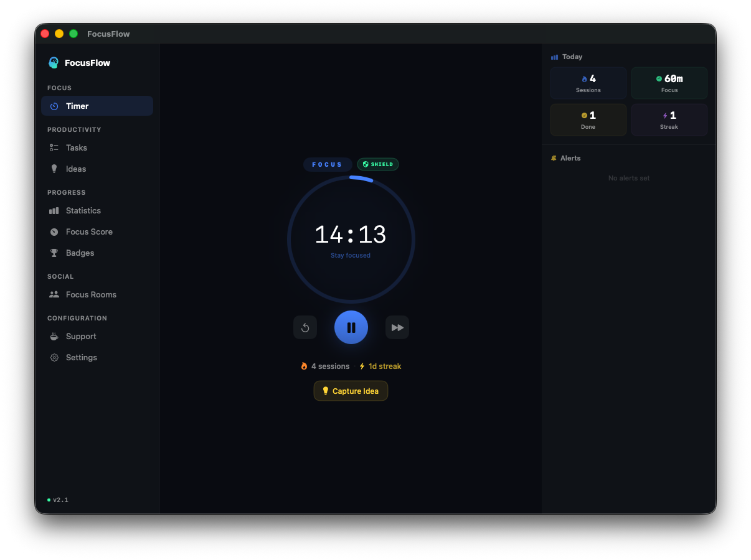Select the Timer icon in the sidebar

[x=54, y=106]
